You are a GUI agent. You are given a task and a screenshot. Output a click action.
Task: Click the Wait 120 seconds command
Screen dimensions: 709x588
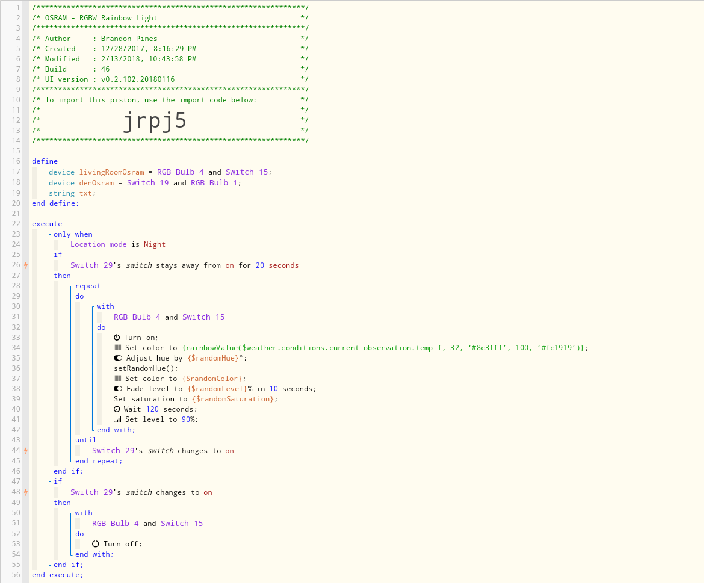161,410
